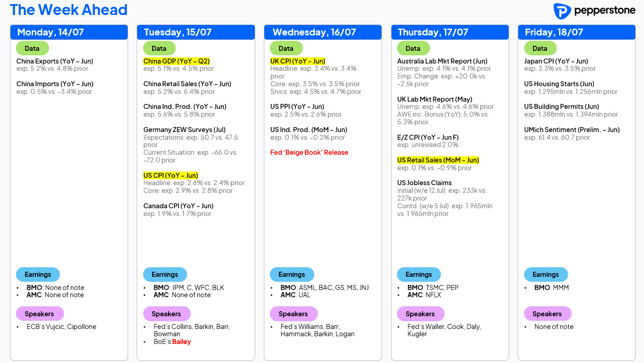The width and height of the screenshot is (644, 363).
Task: Click the Germany ZEW Surveys entry
Action: pyautogui.click(x=184, y=130)
